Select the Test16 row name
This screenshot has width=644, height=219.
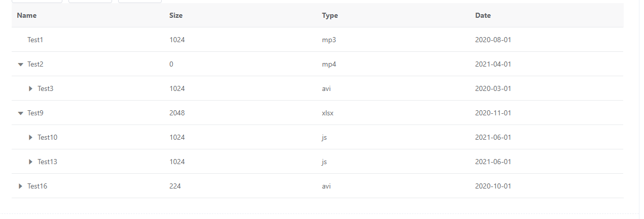[38, 186]
